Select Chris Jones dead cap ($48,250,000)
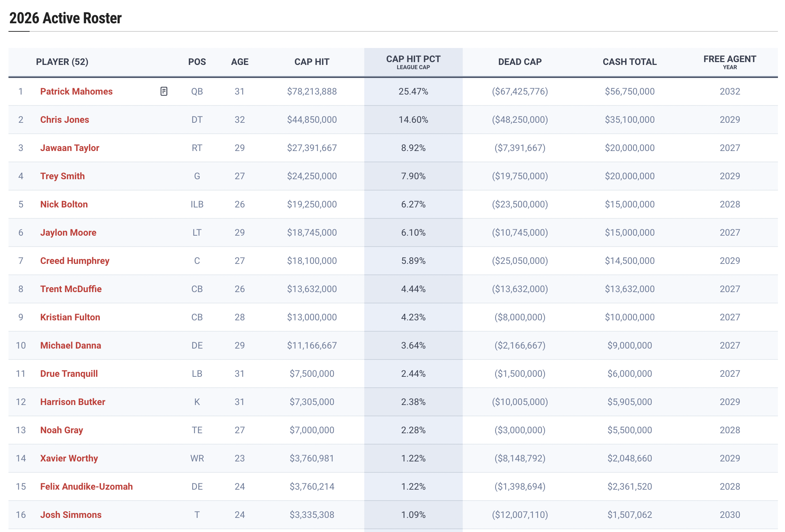 click(x=520, y=120)
